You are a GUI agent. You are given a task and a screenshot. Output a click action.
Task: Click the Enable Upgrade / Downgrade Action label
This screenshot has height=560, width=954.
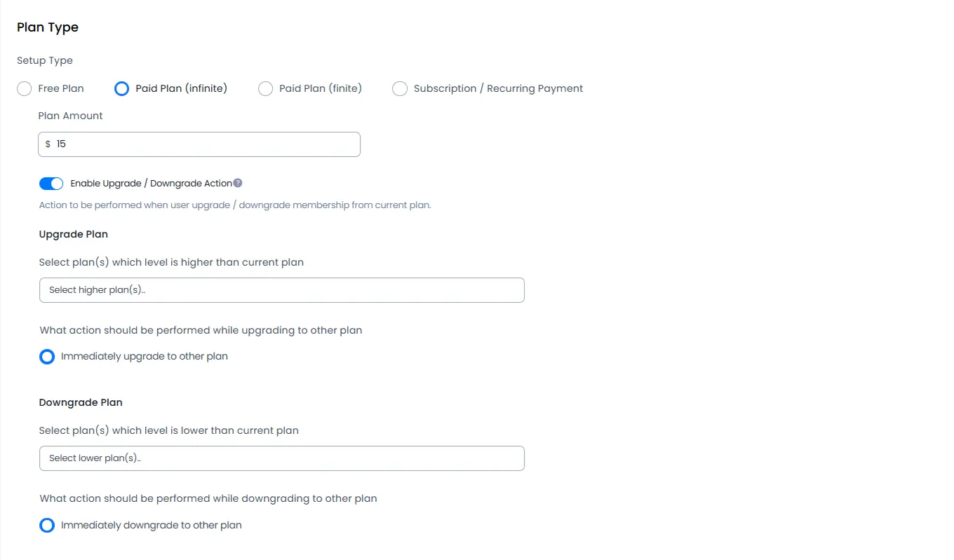point(151,184)
